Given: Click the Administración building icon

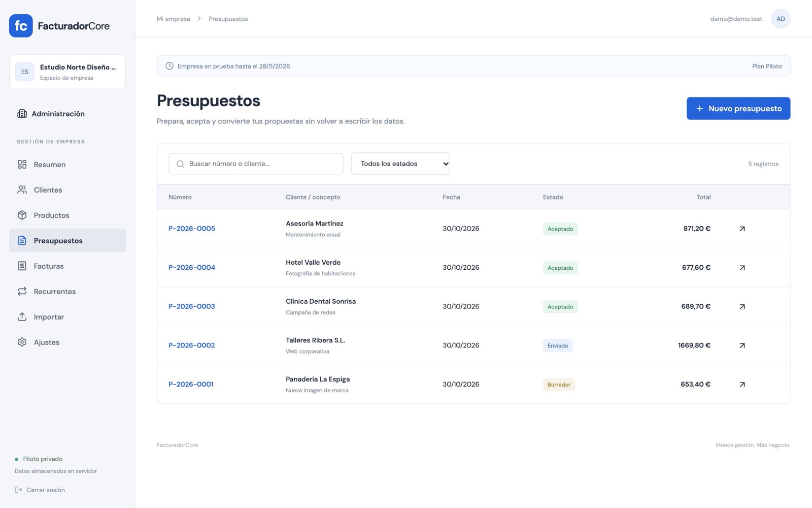Looking at the screenshot, I should pyautogui.click(x=22, y=114).
